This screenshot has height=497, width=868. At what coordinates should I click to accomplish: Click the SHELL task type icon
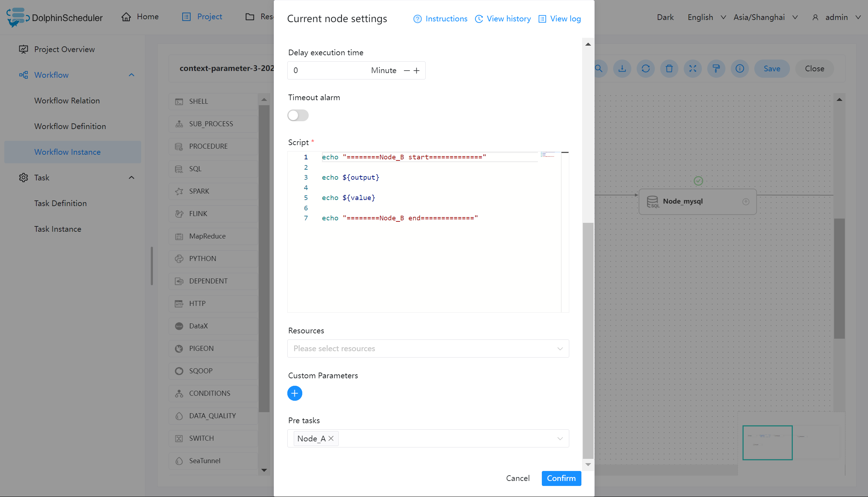[178, 101]
